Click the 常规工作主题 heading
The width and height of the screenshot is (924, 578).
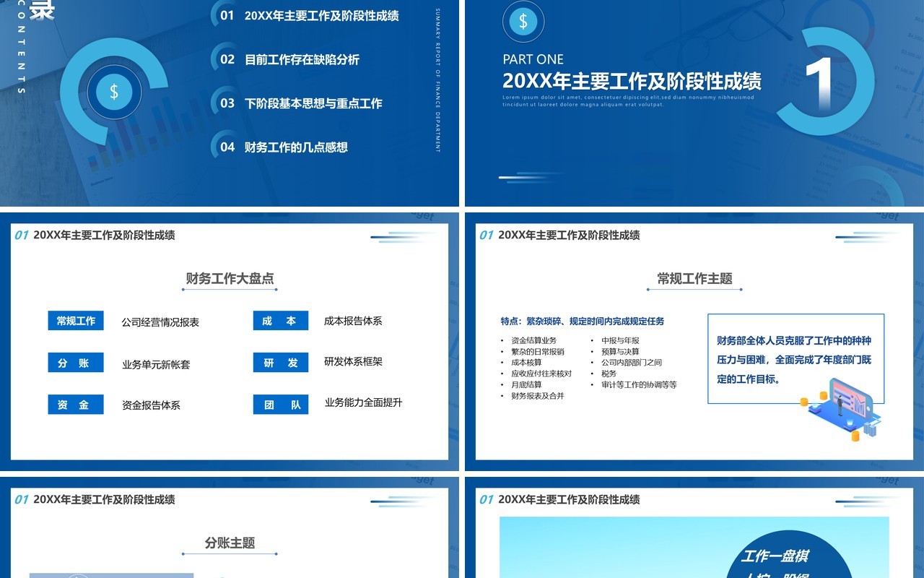694,278
